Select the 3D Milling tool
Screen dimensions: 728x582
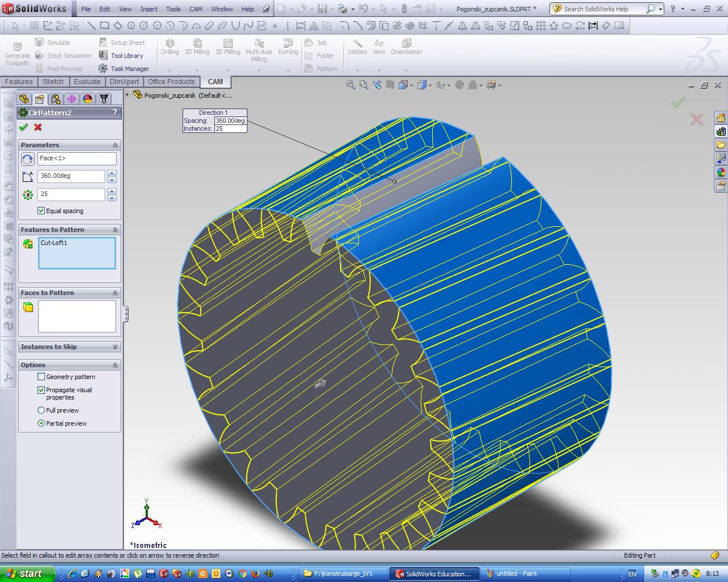(x=227, y=47)
